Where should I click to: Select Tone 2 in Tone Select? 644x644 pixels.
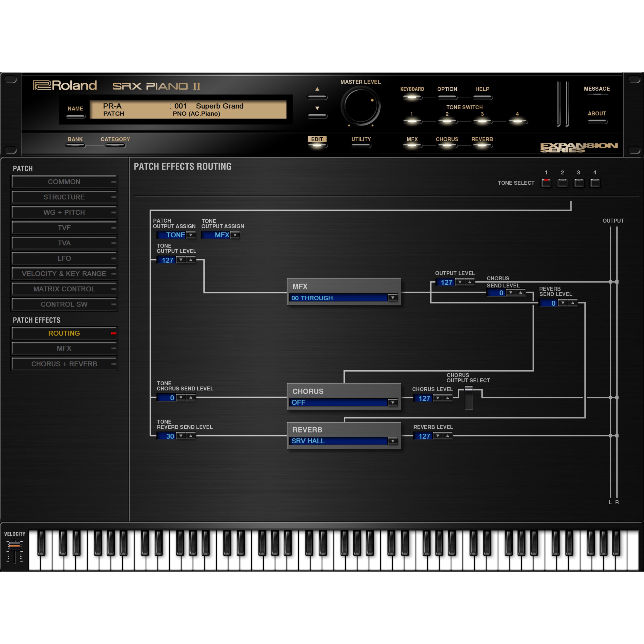point(562,183)
